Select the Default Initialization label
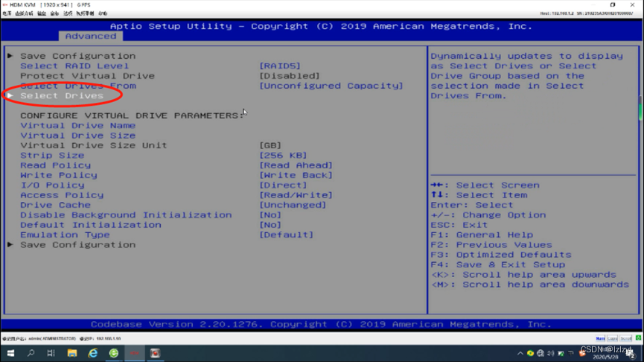 (91, 225)
